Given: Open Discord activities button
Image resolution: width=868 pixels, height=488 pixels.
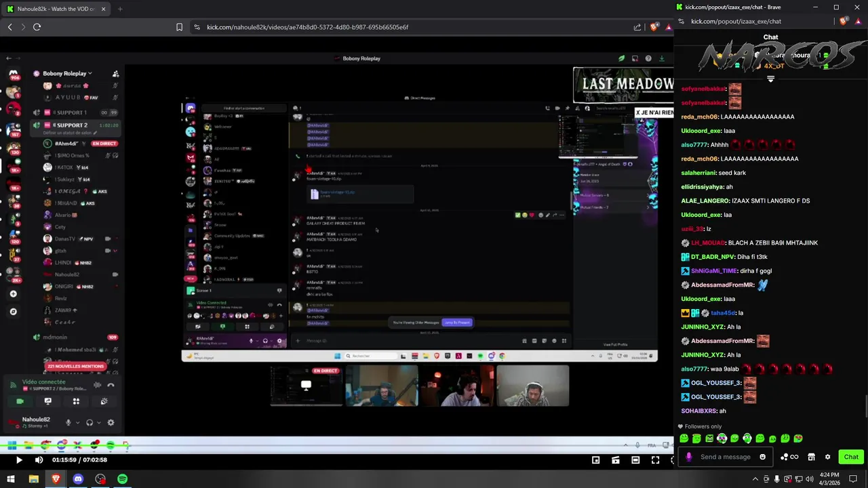Looking at the screenshot, I should (x=76, y=401).
